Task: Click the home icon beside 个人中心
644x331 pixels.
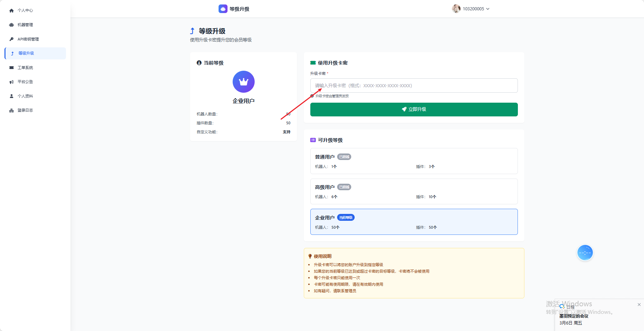Action: point(11,11)
